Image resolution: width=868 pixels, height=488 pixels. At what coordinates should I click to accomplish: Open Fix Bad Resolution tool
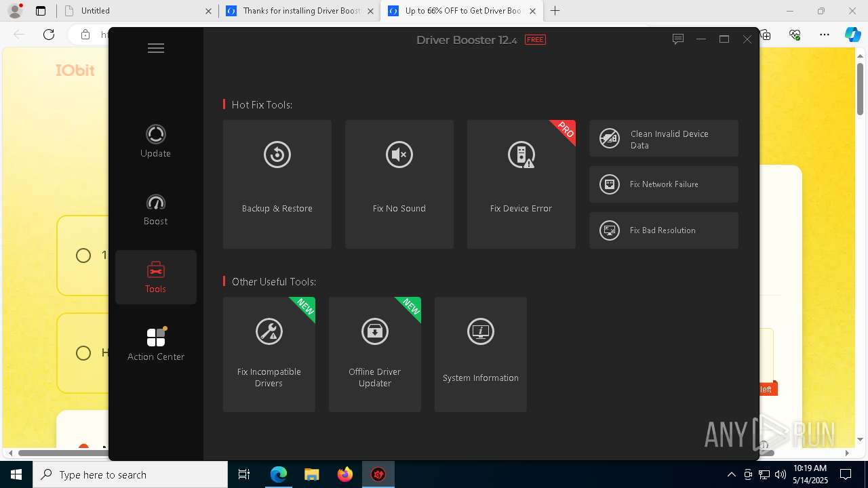664,230
